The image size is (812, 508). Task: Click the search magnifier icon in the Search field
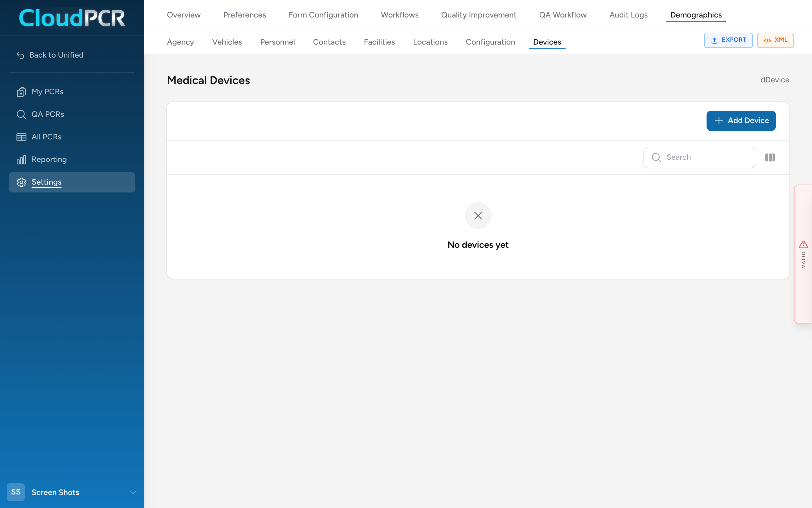(656, 157)
